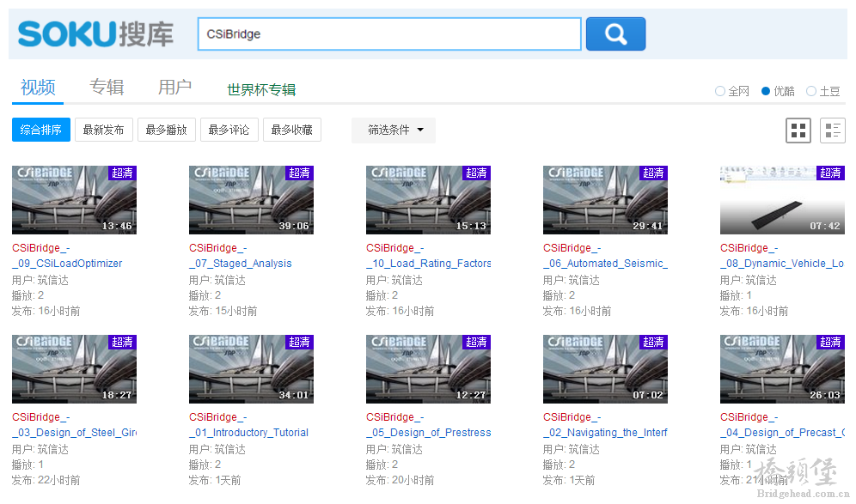
Task: Open the 34:01 video thumbnail
Action: pyautogui.click(x=251, y=369)
